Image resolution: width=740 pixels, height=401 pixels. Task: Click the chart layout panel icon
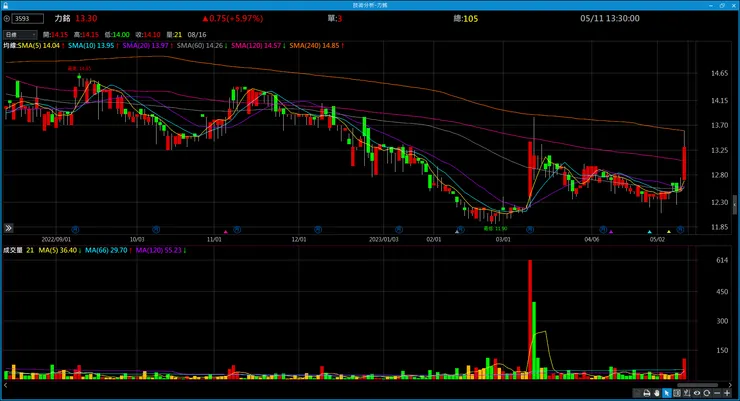[x=677, y=393]
